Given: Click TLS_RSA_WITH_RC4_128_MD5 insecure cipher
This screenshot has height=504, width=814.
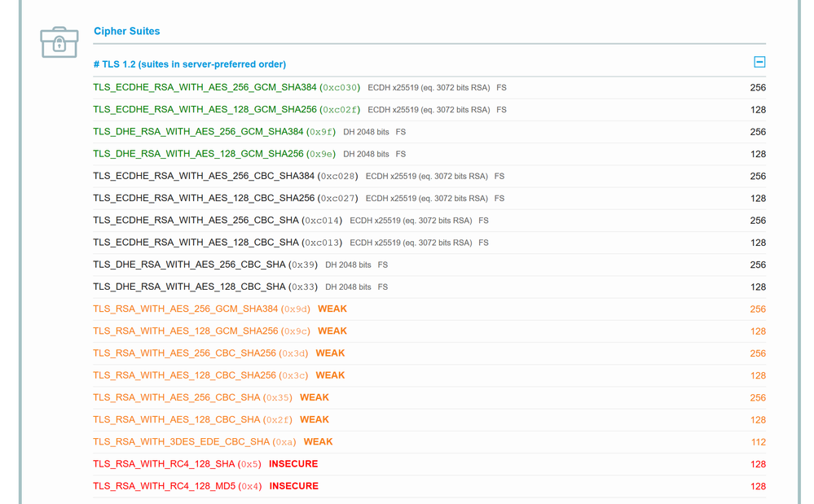Looking at the screenshot, I should [164, 486].
